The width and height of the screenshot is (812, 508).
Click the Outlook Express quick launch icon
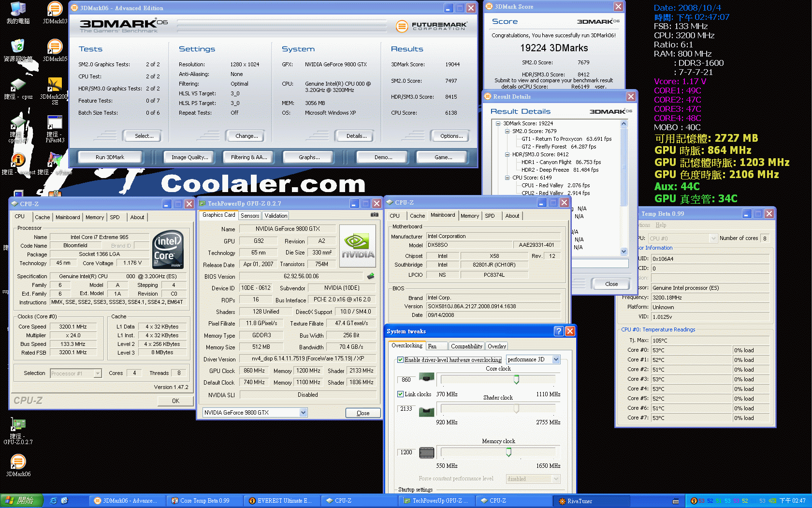(64, 501)
